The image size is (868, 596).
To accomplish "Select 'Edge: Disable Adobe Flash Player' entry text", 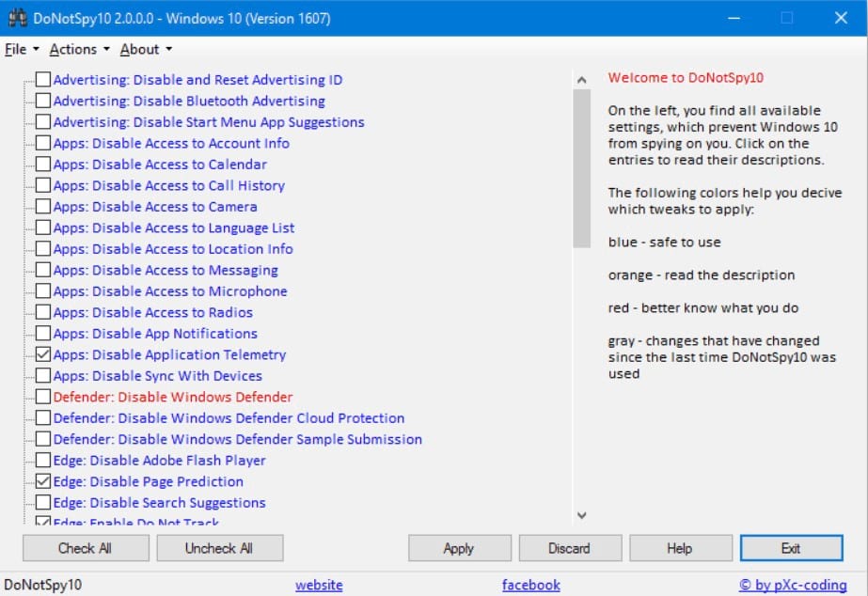I will coord(160,461).
